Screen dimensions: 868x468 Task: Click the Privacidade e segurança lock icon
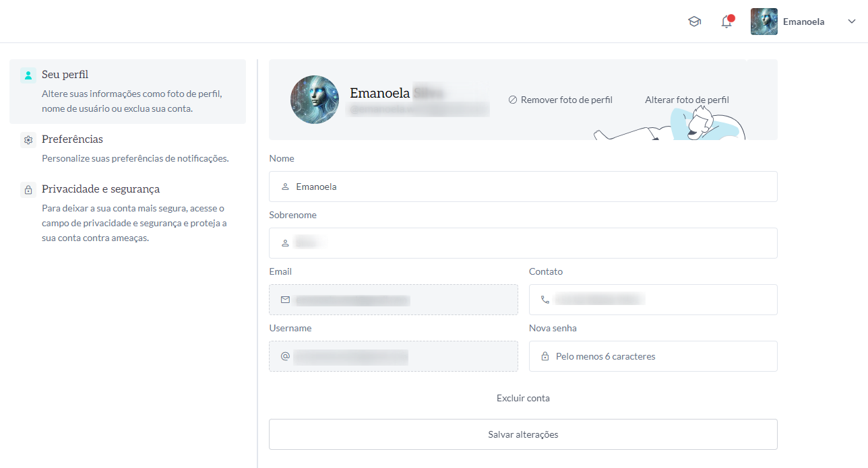(x=28, y=190)
